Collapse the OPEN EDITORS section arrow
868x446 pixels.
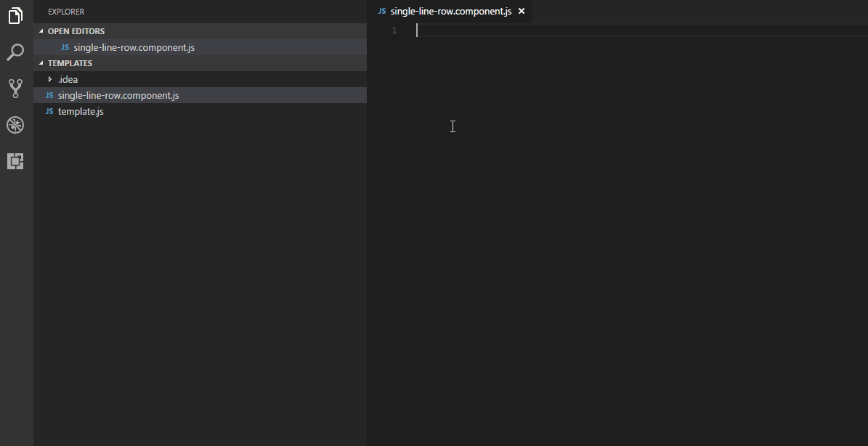41,31
